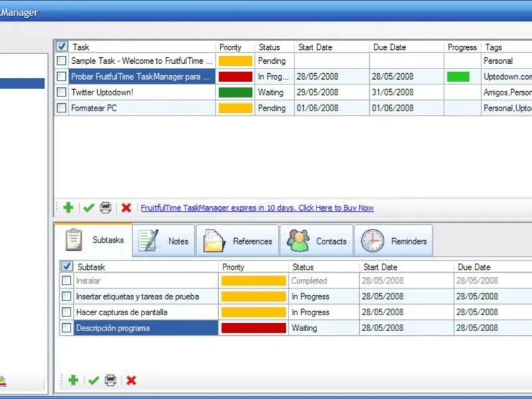532x399 pixels.
Task: Toggle the select-all checkbox in the Task header
Action: [x=62, y=47]
